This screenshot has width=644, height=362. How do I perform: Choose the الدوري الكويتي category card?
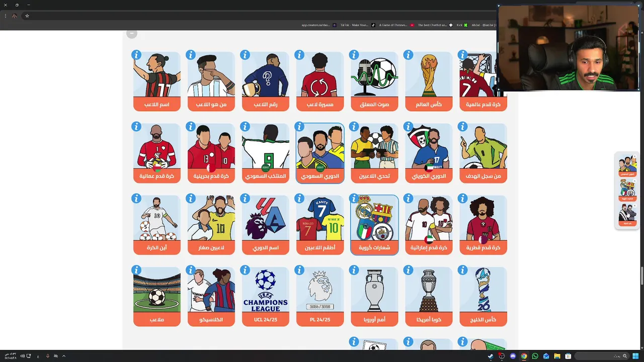pyautogui.click(x=429, y=153)
